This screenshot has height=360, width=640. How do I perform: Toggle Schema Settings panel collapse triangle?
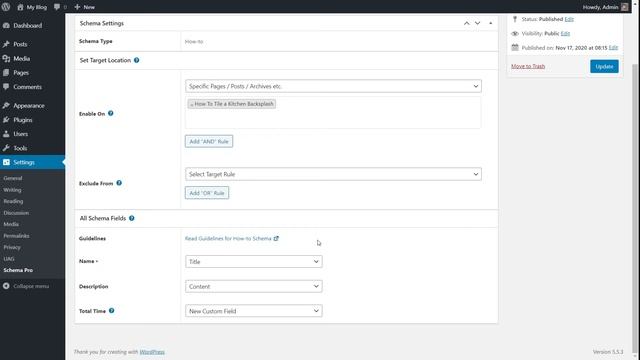tap(491, 23)
